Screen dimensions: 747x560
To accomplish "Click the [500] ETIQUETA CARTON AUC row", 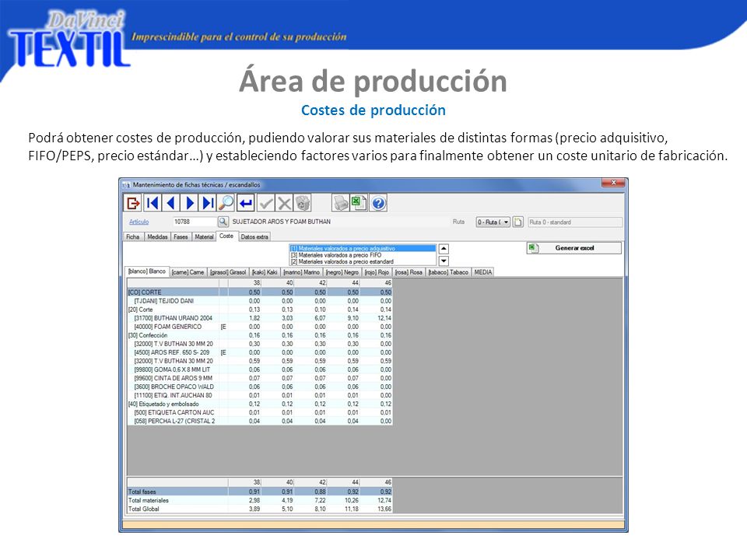I will click(260, 412).
